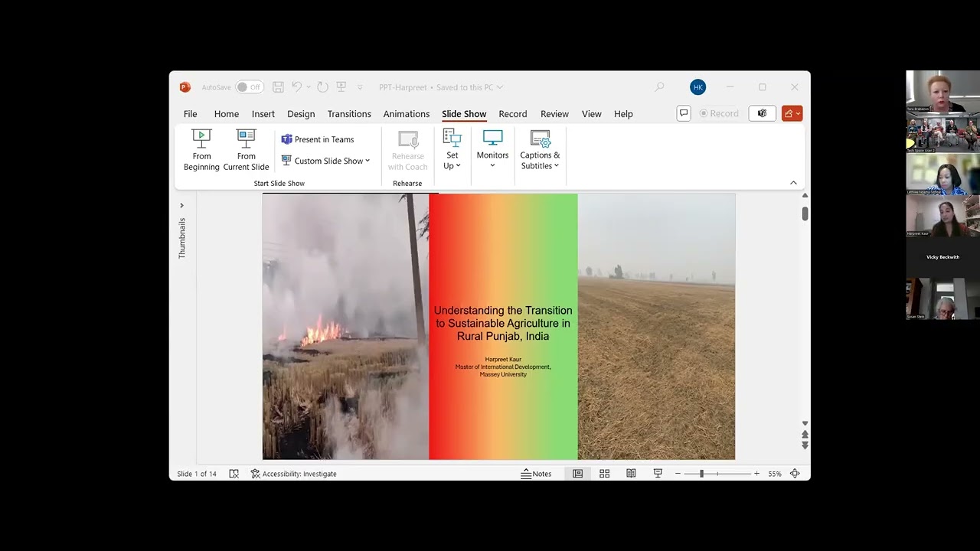The width and height of the screenshot is (980, 551).
Task: Click the 'Slide 1 of 14' status indicator
Action: coord(197,474)
